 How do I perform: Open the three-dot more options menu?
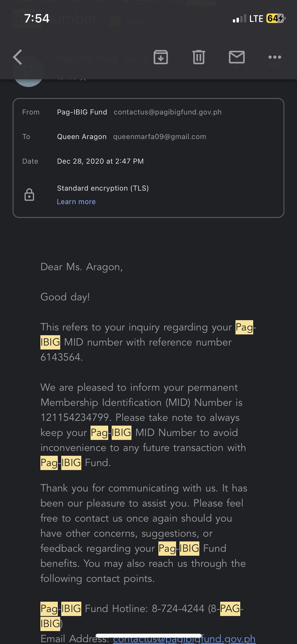pos(275,57)
